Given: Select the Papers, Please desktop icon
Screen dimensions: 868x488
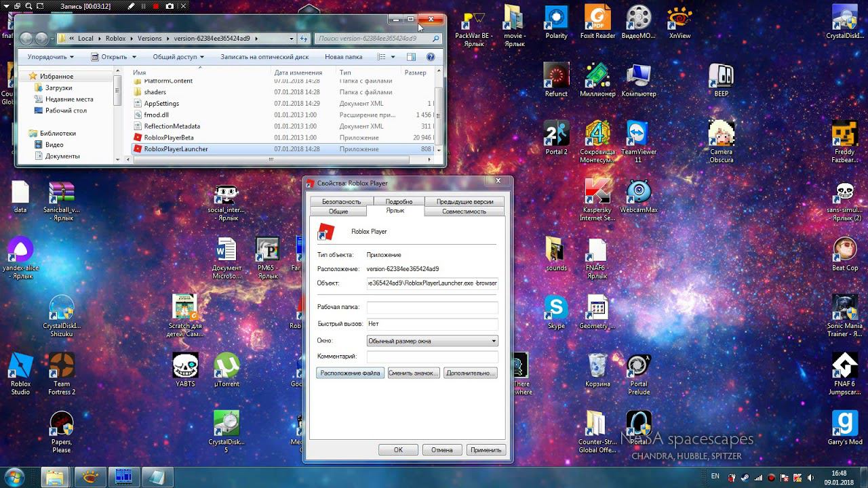Looking at the screenshot, I should point(62,432).
